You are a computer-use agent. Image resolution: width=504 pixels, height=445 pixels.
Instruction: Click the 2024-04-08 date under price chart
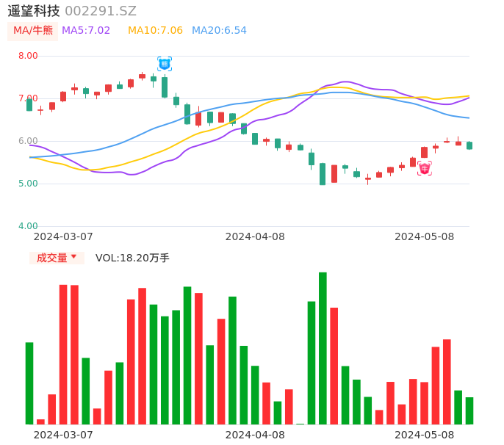[254, 236]
